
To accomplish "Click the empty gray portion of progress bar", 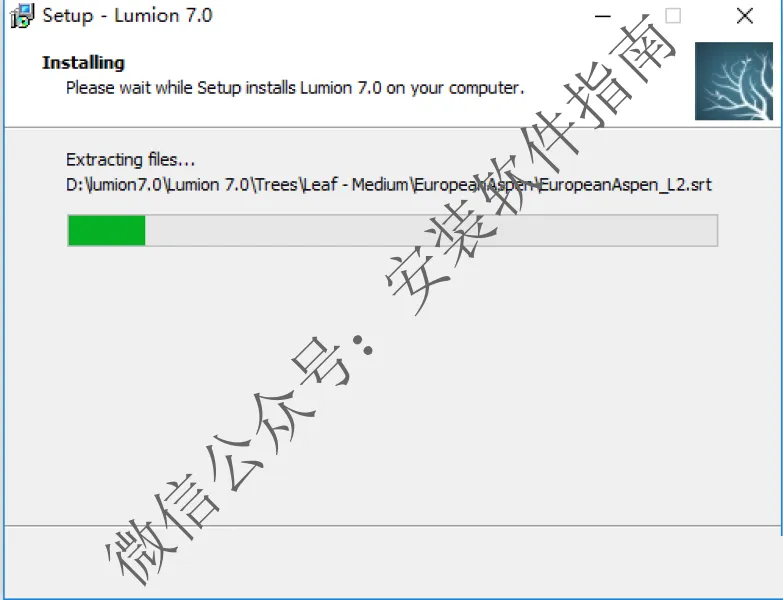I will click(431, 230).
